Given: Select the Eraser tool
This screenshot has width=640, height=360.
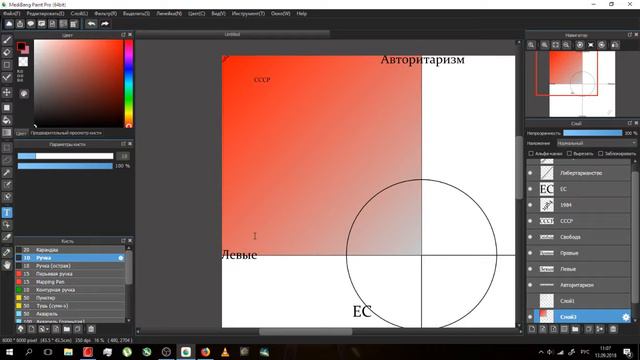Looking at the screenshot, I should [x=7, y=52].
